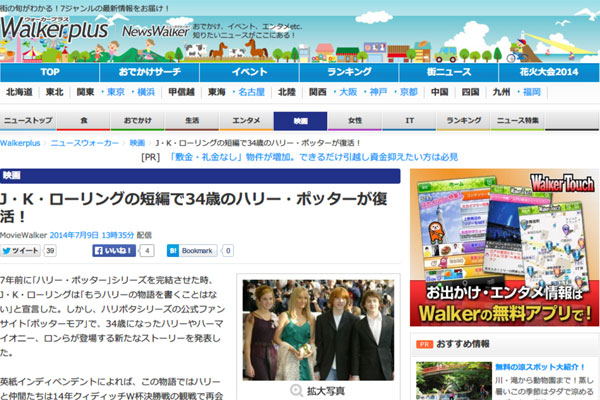Viewport: 600px width, 400px height.
Task: Select the 九州 region link
Action: (501, 92)
